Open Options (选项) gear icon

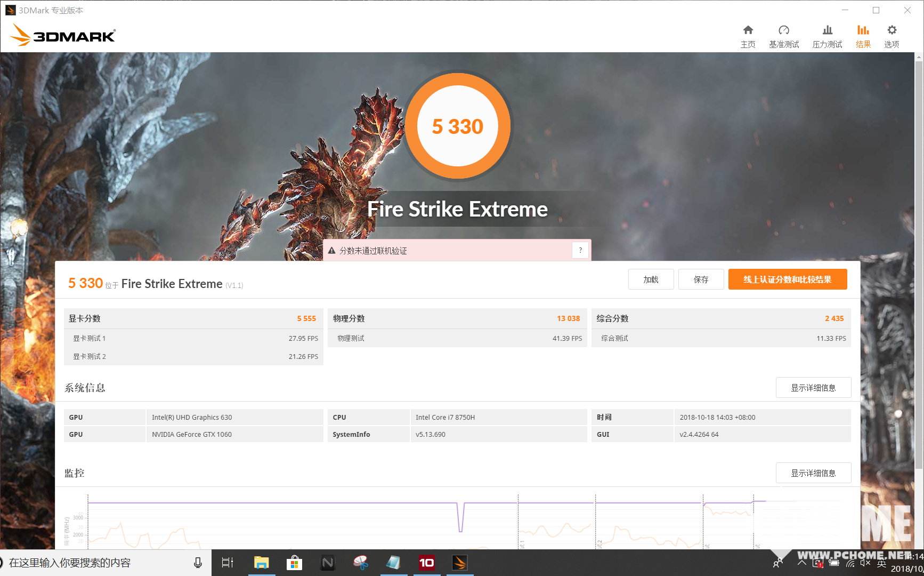coord(891,30)
